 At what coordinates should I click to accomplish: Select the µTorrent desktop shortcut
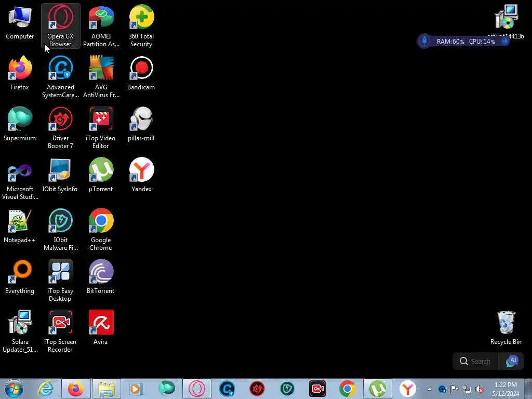pyautogui.click(x=101, y=175)
